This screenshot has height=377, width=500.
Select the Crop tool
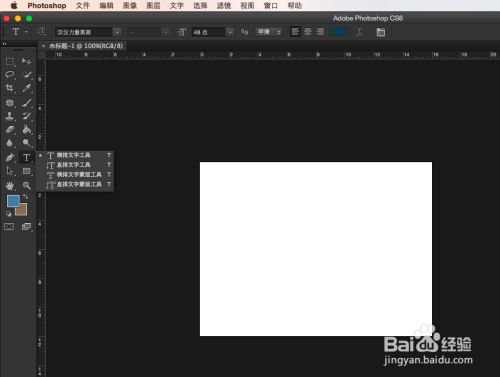click(x=10, y=88)
